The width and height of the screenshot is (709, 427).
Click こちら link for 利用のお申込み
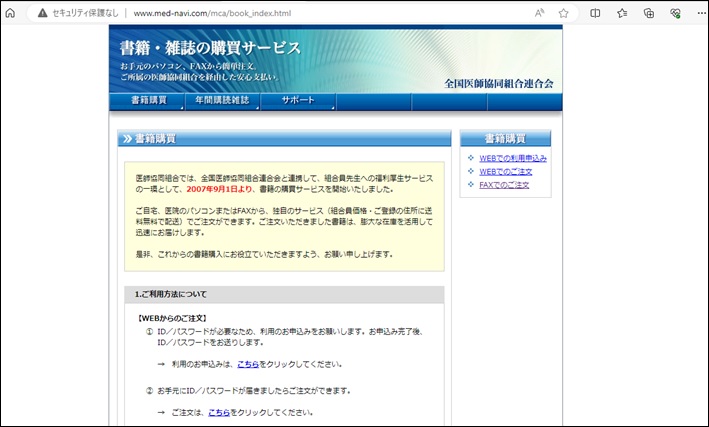click(248, 364)
